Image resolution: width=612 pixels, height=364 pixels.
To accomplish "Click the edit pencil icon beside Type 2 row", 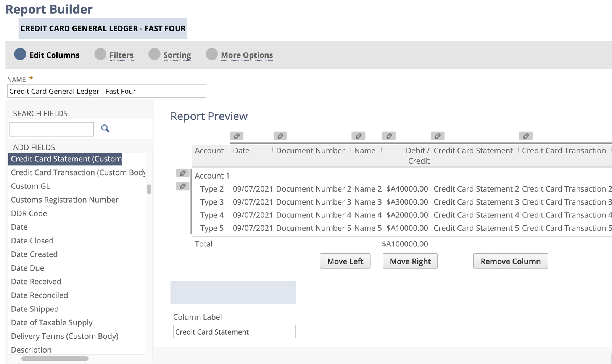I will pos(182,186).
